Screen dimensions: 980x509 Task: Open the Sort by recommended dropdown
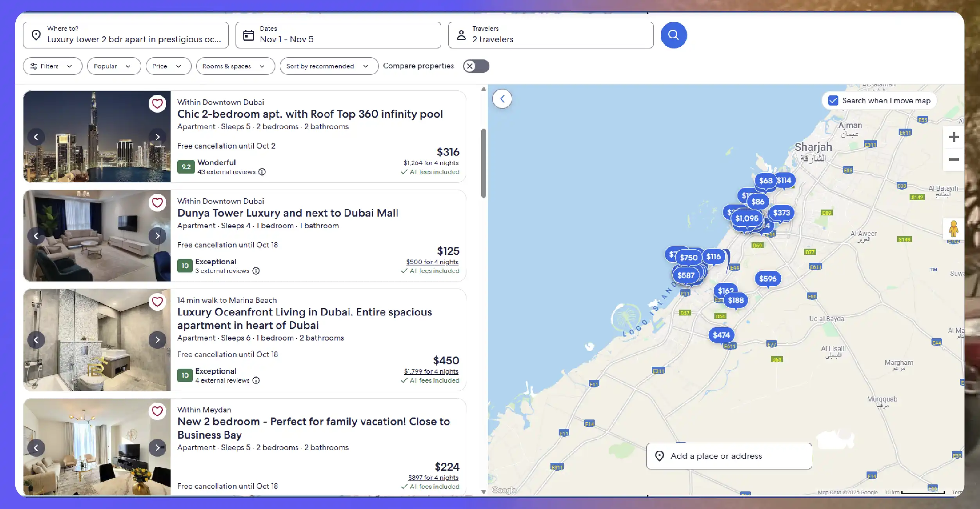(x=328, y=66)
